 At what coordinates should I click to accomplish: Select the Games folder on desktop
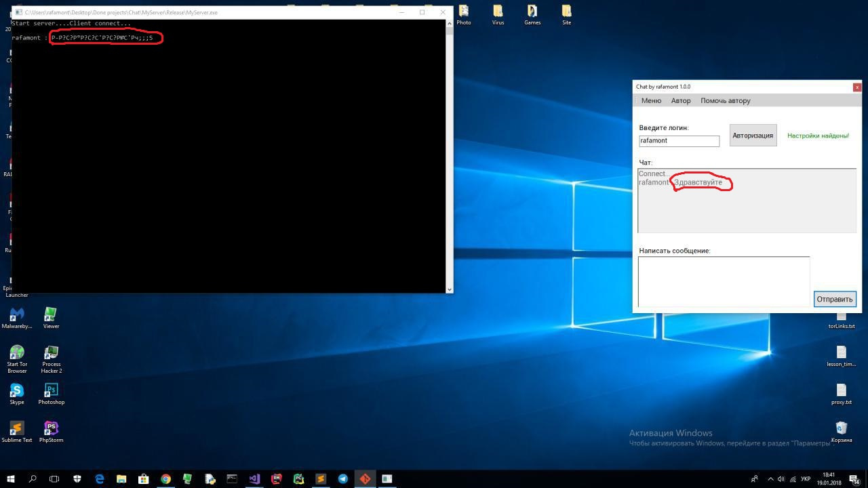[532, 15]
